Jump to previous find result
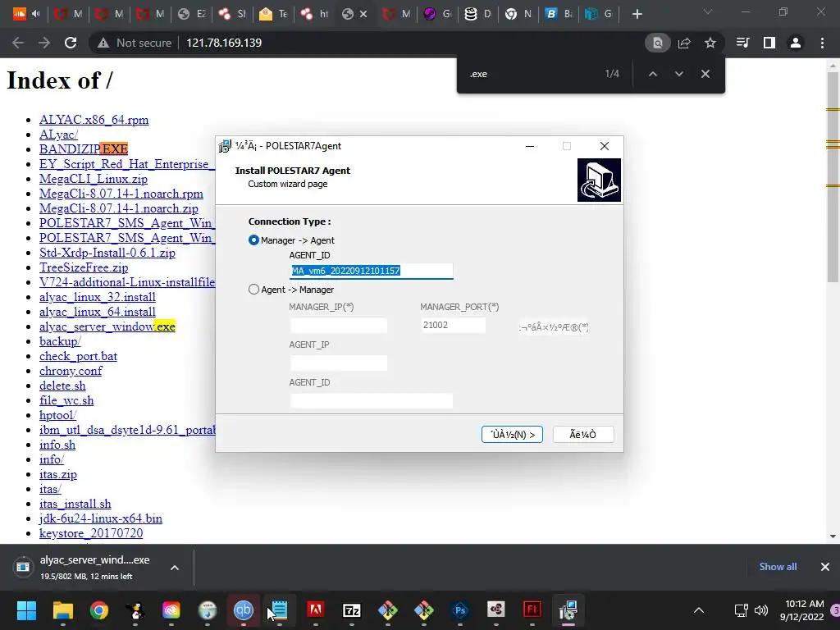This screenshot has width=840, height=630. [x=652, y=74]
